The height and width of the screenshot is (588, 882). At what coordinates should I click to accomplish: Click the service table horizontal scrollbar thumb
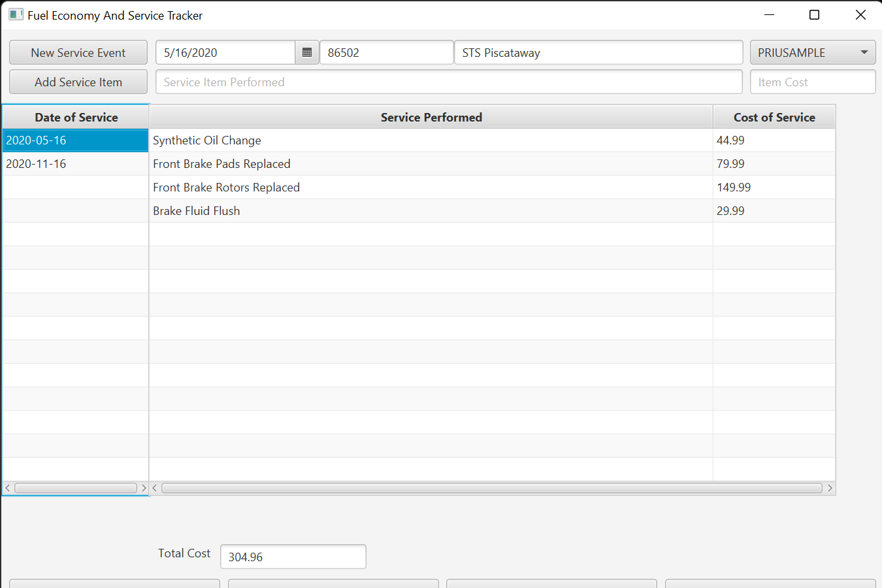pos(492,488)
